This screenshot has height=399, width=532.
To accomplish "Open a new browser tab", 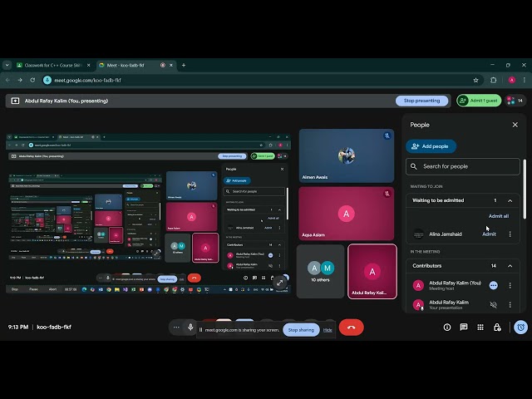I will point(184,65).
